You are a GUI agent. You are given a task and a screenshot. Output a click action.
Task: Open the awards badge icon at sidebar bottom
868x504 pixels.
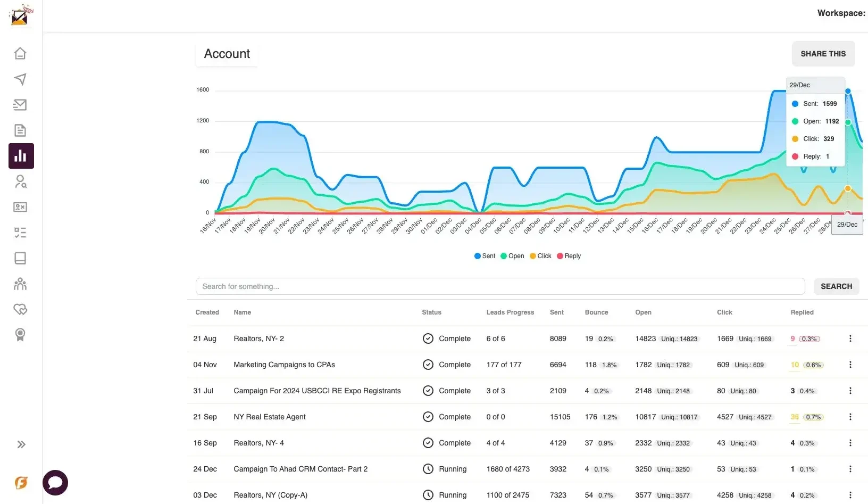click(20, 335)
